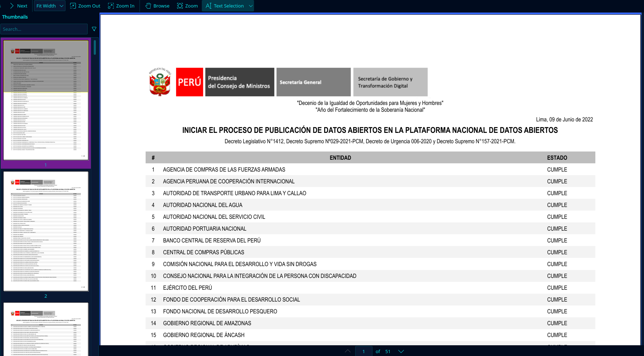This screenshot has width=644, height=356.
Task: Jump to the page 3 thumbnail
Action: click(x=46, y=329)
